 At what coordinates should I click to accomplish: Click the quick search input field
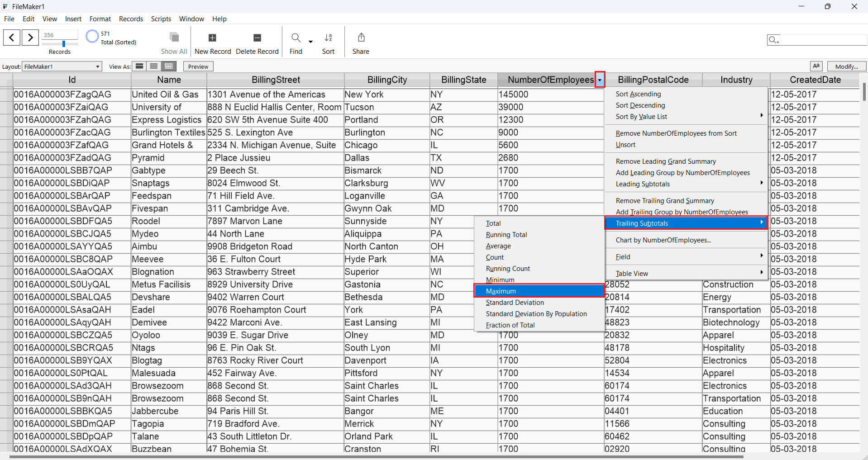coord(823,40)
